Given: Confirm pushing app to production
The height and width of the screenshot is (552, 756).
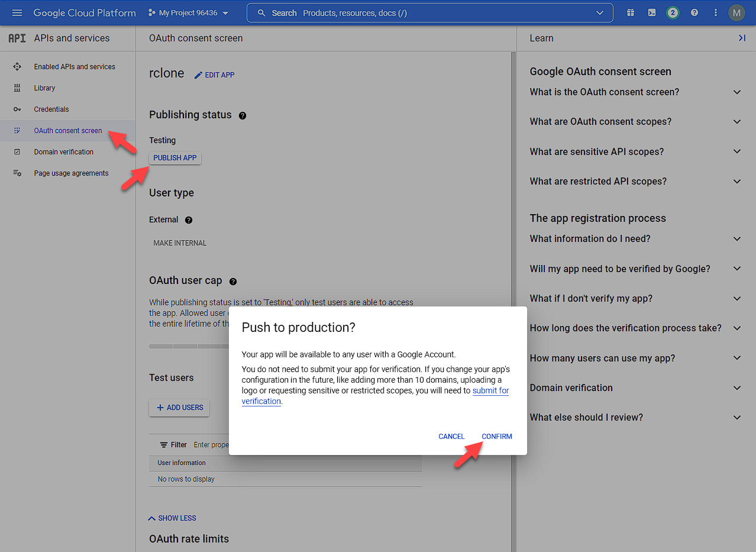Looking at the screenshot, I should [497, 437].
